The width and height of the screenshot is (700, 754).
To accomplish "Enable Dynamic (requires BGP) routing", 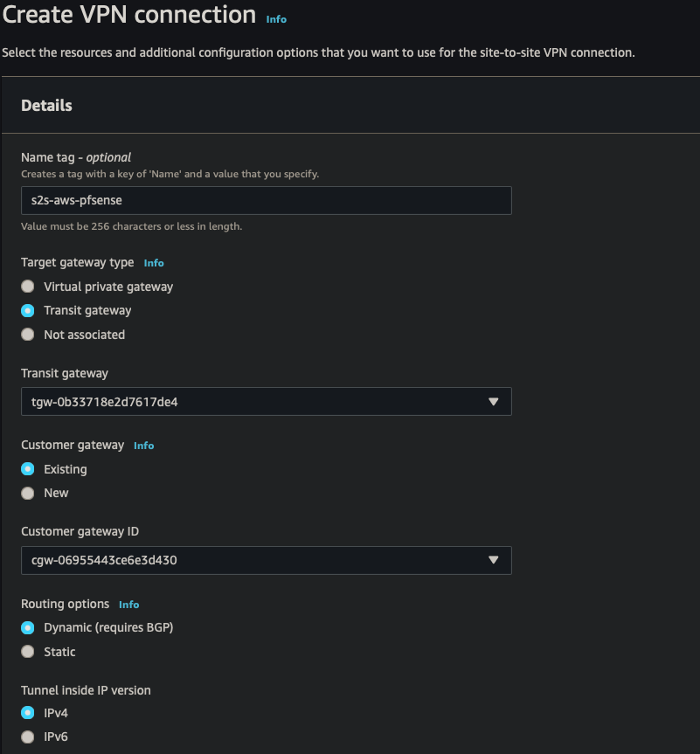I will point(27,627).
